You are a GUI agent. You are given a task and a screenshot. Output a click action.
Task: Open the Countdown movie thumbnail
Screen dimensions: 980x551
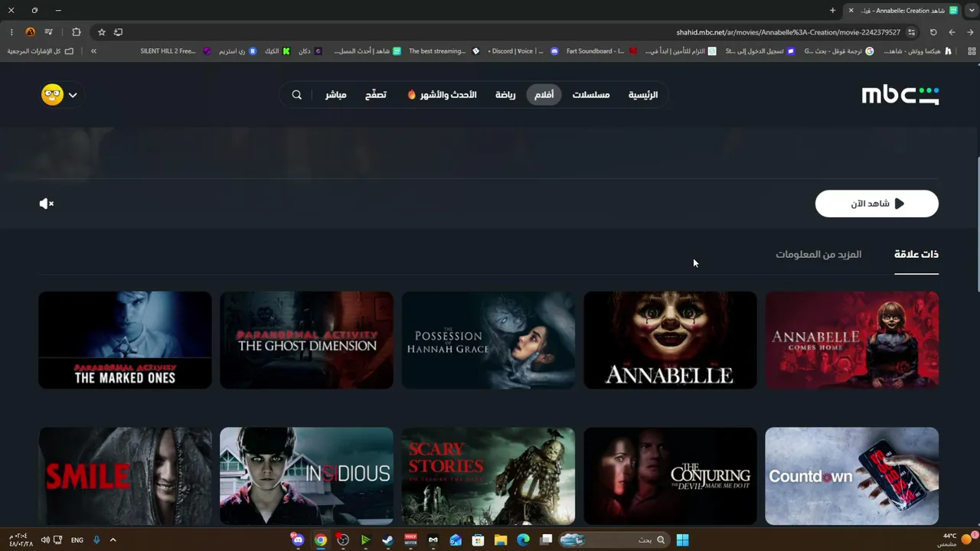851,476
